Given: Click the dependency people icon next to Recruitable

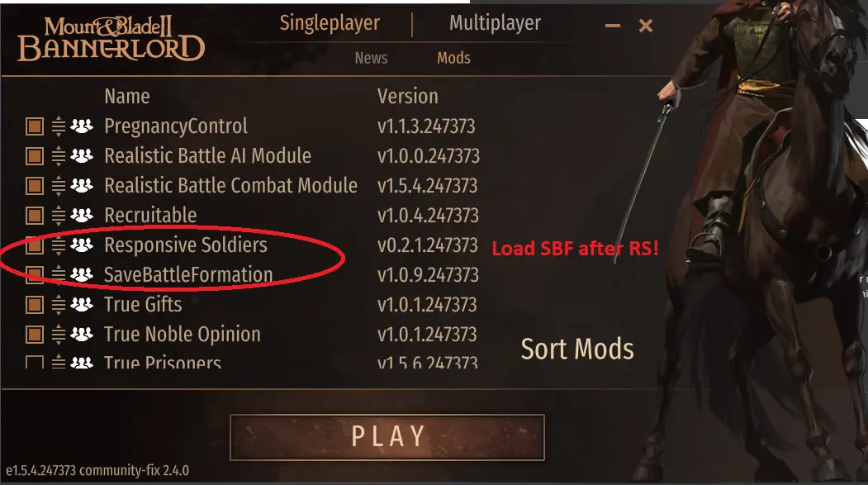Looking at the screenshot, I should point(82,215).
